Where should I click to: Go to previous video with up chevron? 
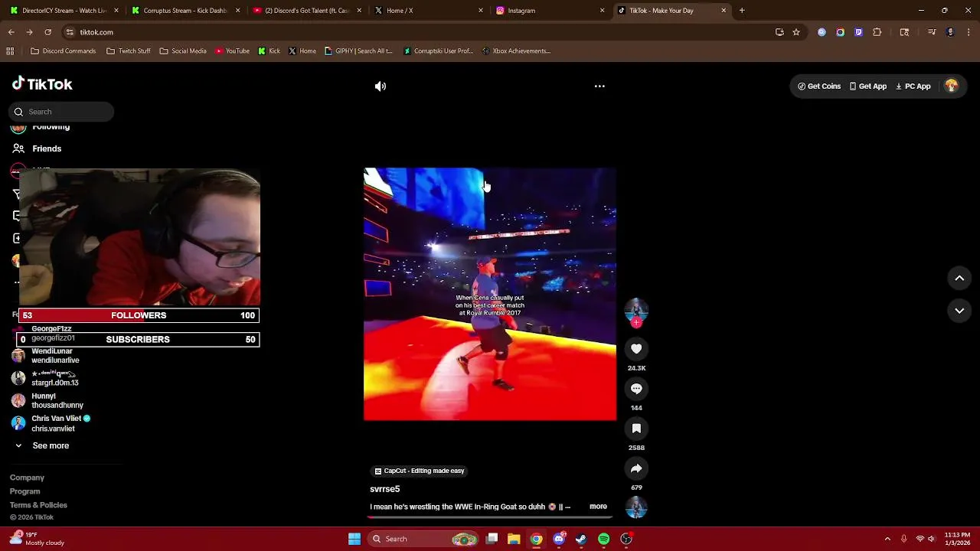(x=959, y=279)
